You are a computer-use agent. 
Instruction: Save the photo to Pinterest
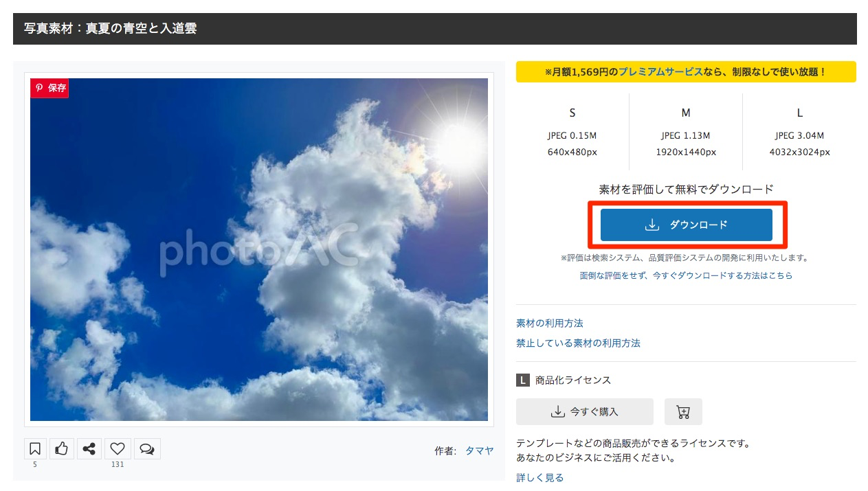click(49, 88)
